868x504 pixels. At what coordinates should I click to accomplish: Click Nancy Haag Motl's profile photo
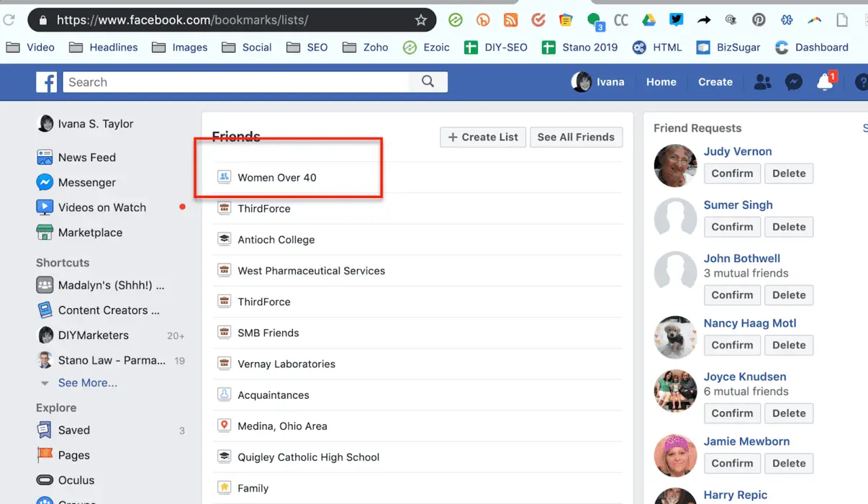675,337
